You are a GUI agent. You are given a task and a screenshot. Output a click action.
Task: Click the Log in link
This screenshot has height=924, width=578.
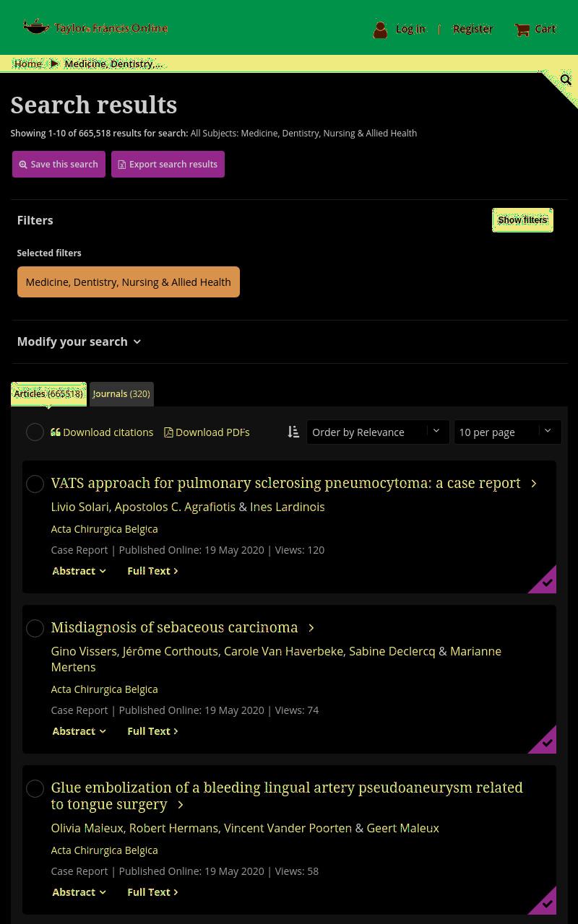coord(410,29)
